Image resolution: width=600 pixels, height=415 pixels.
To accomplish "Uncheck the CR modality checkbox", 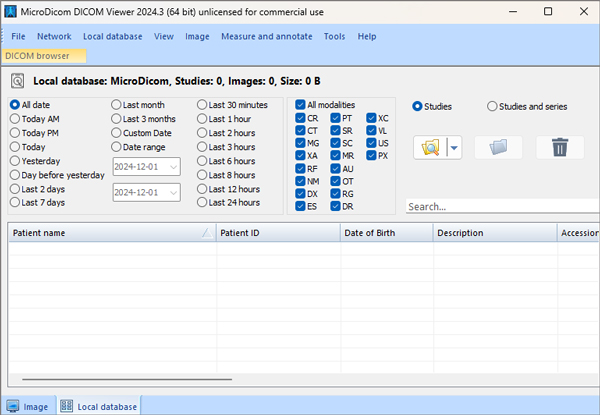I will click(x=300, y=118).
